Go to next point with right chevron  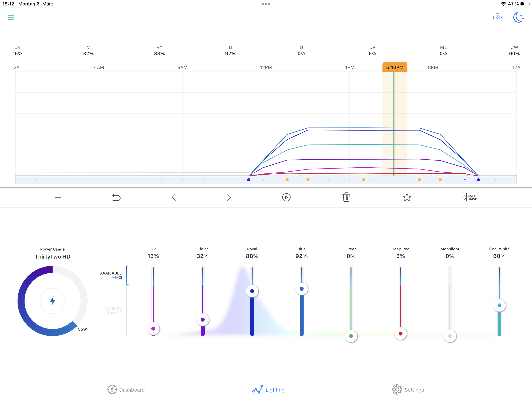pyautogui.click(x=229, y=197)
